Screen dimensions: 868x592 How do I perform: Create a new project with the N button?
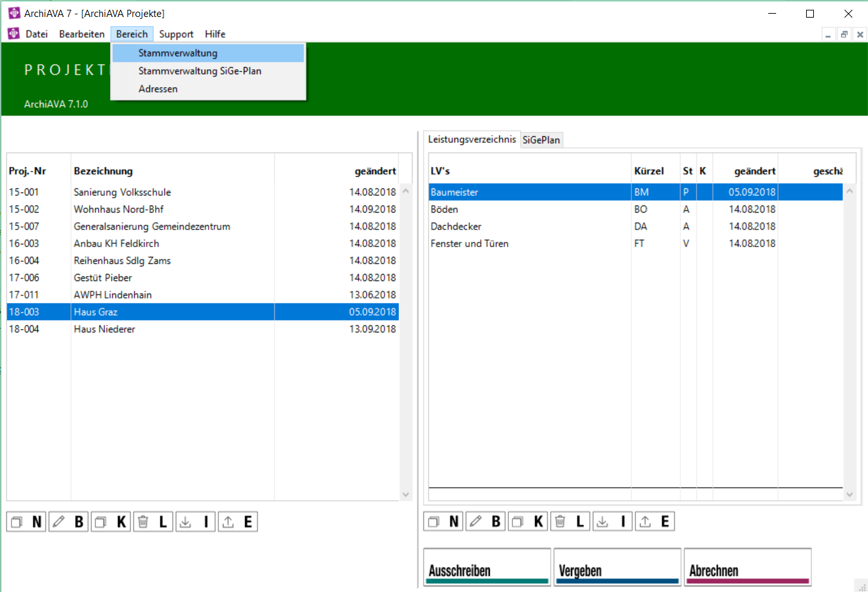[x=27, y=522]
